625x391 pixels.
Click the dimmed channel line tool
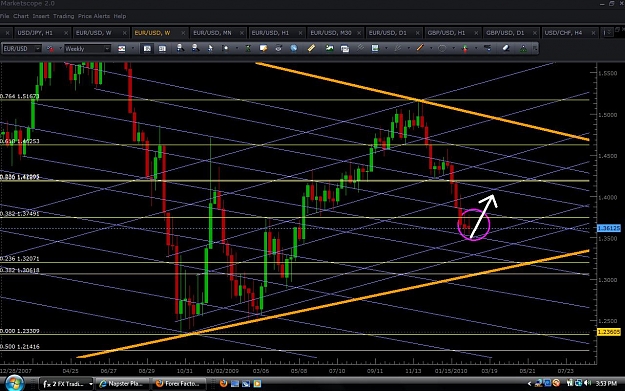[397, 48]
